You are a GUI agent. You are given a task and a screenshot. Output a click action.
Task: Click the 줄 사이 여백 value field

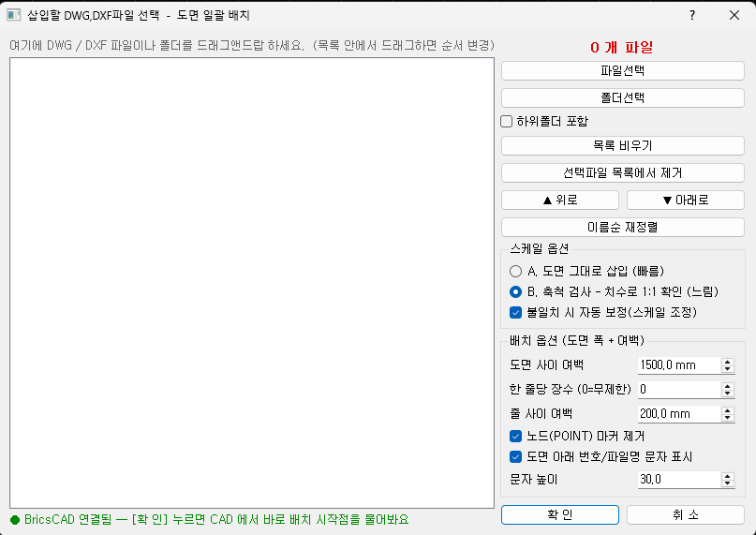point(679,414)
